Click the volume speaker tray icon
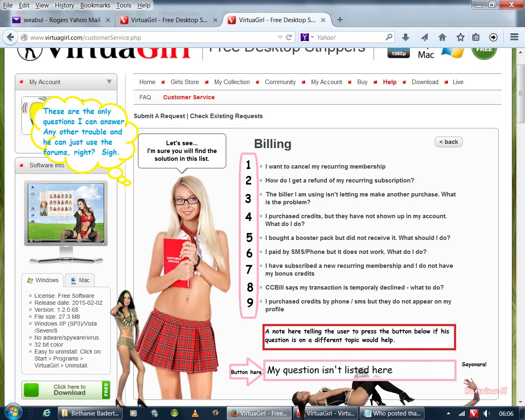525x420 pixels. (486, 413)
